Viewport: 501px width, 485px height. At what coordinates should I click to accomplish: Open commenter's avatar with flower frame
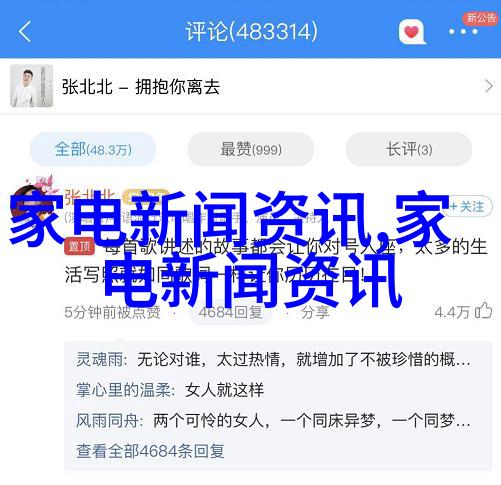[x=35, y=201]
